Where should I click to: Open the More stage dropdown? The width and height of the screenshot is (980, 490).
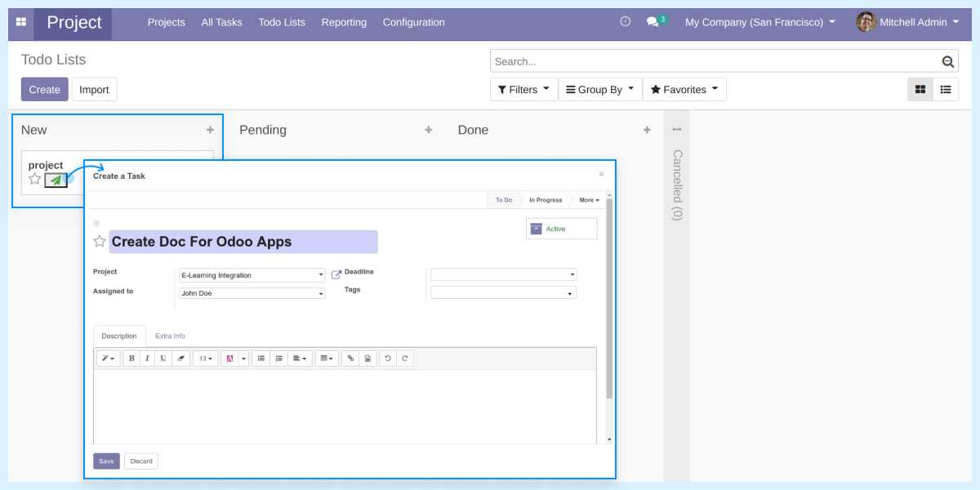tap(589, 199)
